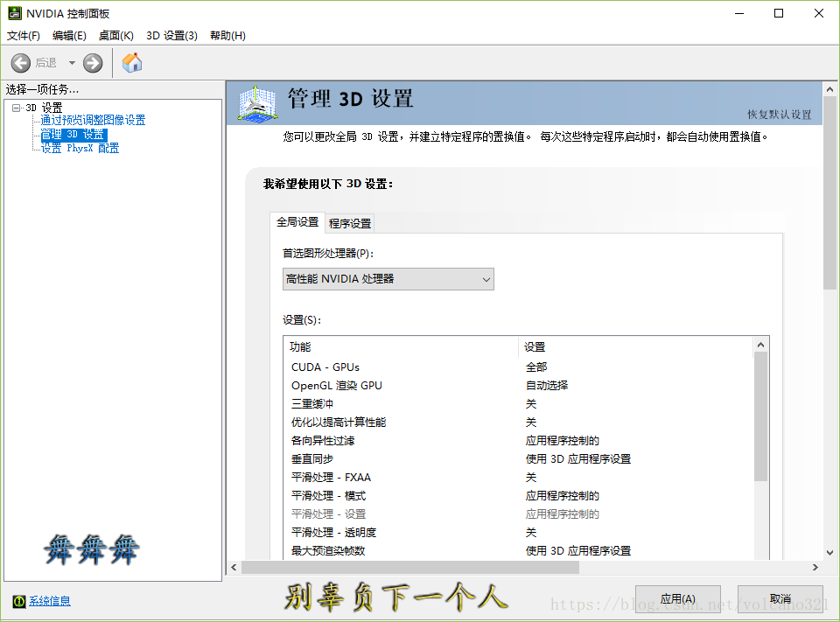
Task: Click the 自动选择 value for OpenGL 渲染 GPU
Action: coord(547,386)
